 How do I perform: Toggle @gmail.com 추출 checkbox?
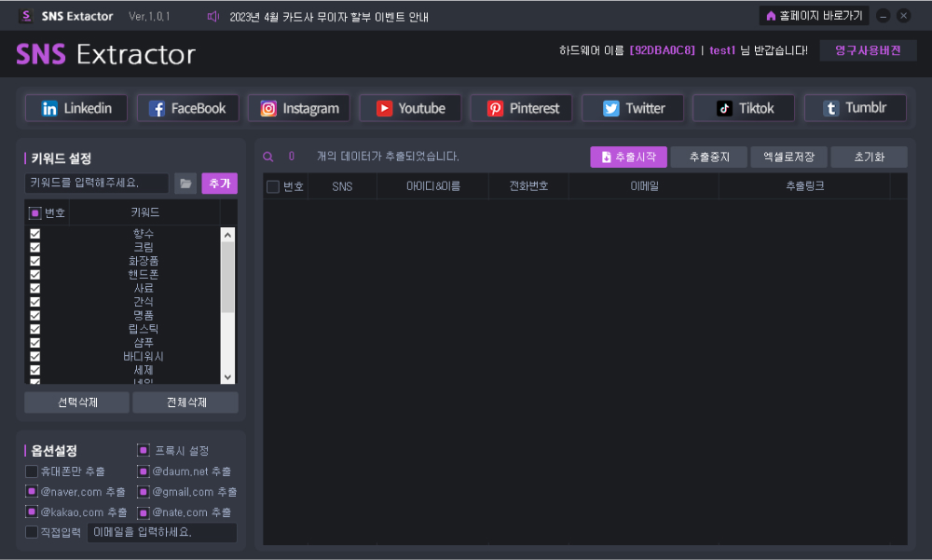[144, 492]
